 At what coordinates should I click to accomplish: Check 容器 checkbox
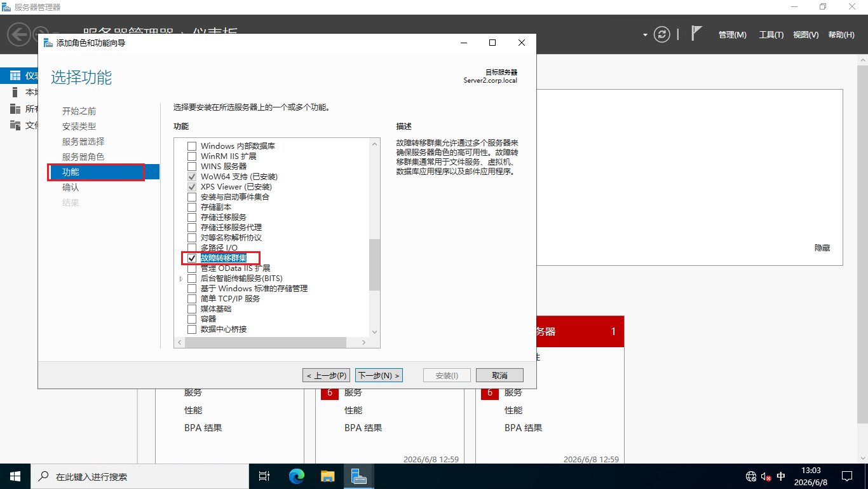pyautogui.click(x=192, y=319)
